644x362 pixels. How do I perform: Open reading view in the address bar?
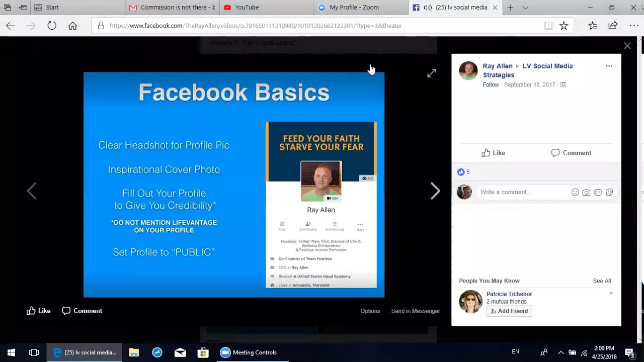point(548,26)
